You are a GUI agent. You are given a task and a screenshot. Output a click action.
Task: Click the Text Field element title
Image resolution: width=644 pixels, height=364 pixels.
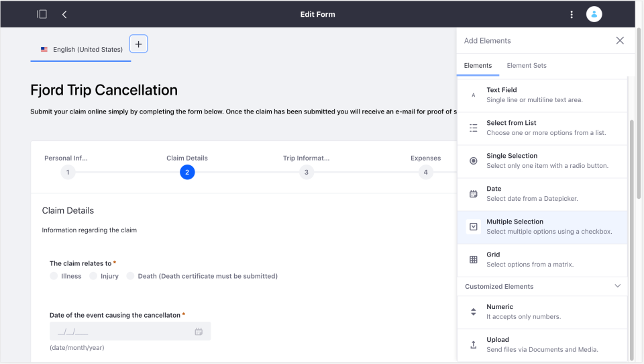click(502, 90)
